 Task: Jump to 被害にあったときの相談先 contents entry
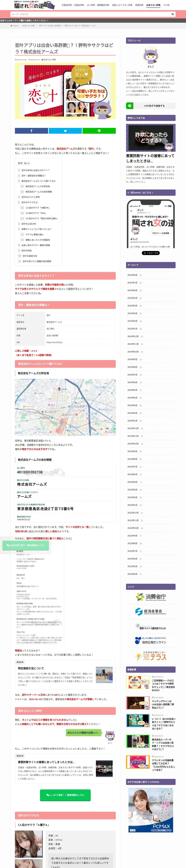[x=38, y=240]
